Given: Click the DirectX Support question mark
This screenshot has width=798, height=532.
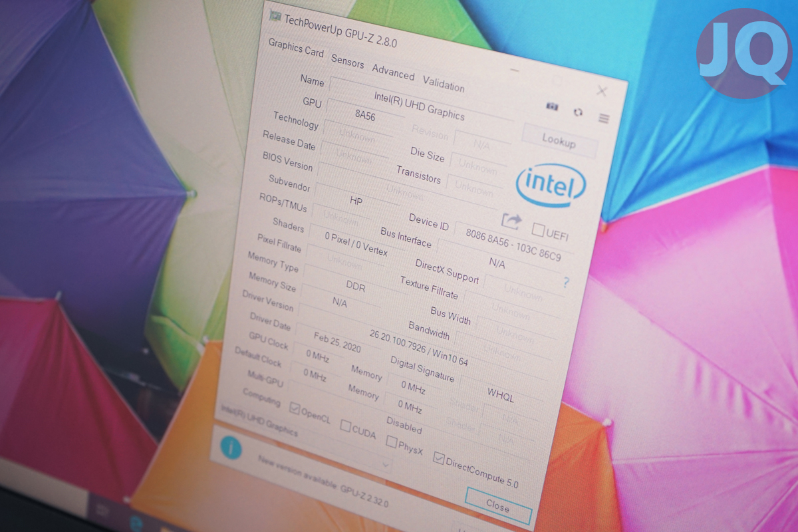Looking at the screenshot, I should click(x=566, y=283).
